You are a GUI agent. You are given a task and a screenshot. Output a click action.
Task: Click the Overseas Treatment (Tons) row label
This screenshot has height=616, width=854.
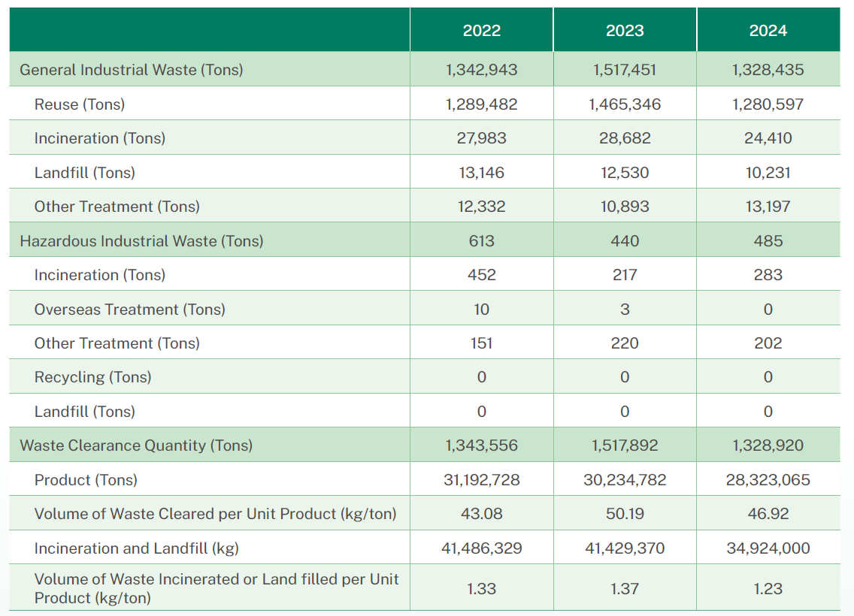pos(129,310)
